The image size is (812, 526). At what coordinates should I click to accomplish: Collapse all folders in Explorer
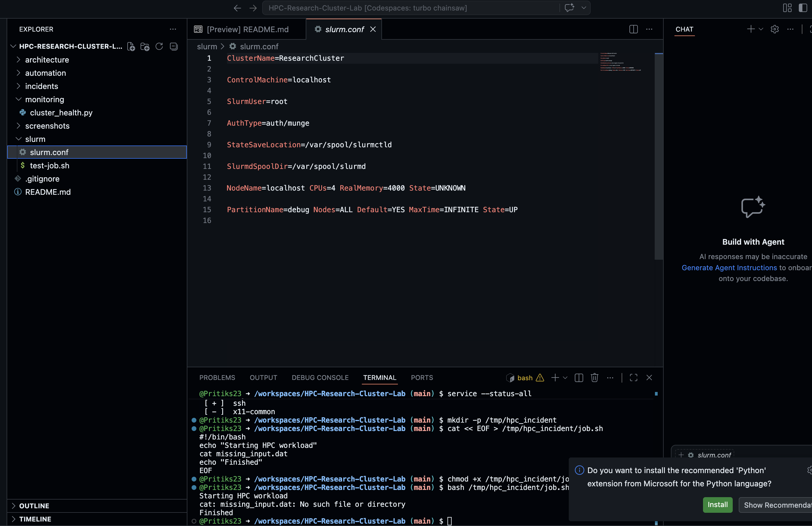tap(174, 47)
